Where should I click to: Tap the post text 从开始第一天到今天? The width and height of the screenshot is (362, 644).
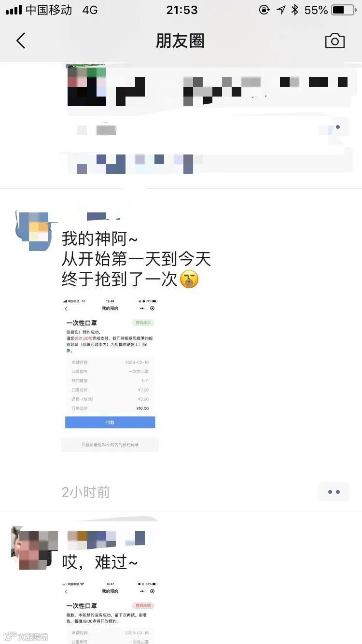coord(137,259)
